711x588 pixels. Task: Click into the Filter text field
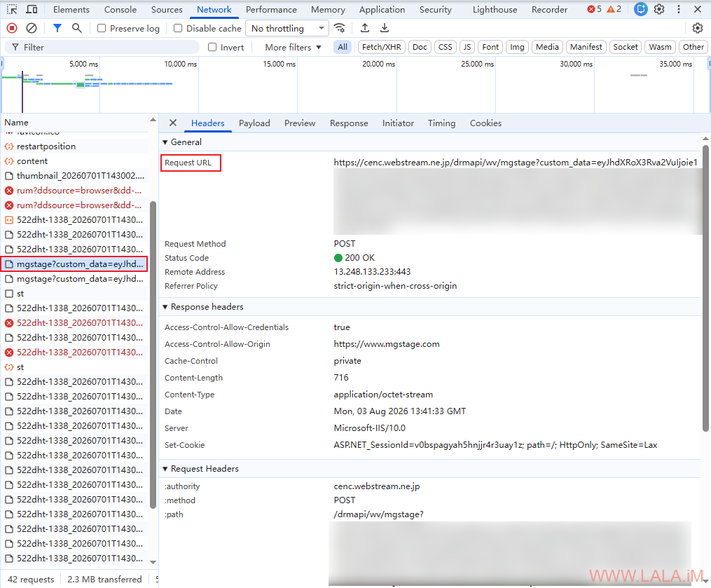(102, 47)
